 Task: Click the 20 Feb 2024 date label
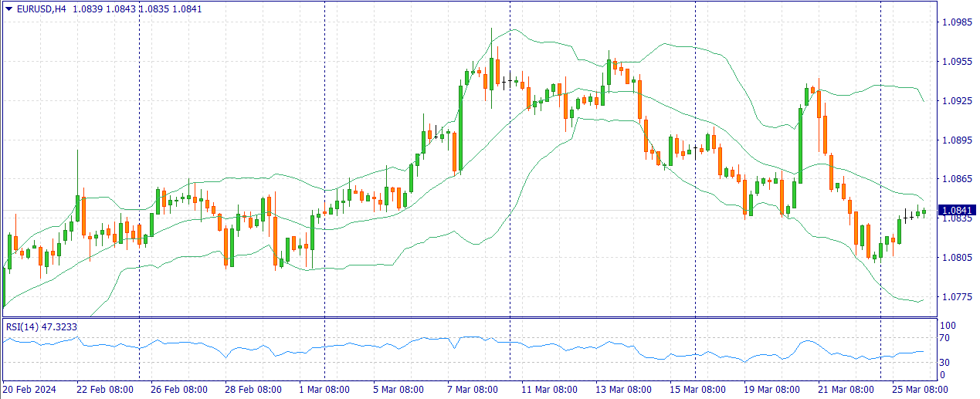point(31,390)
